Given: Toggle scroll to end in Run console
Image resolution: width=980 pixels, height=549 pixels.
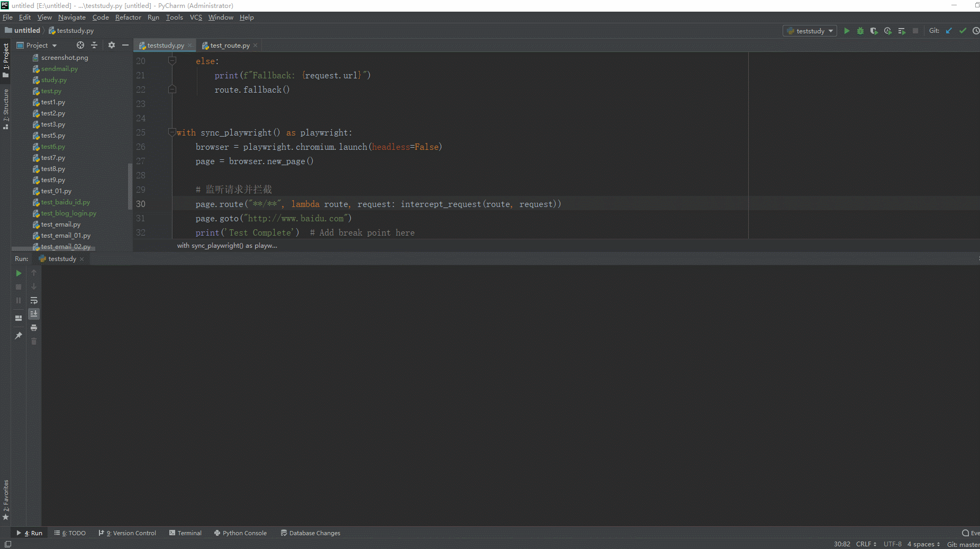Looking at the screenshot, I should point(34,314).
